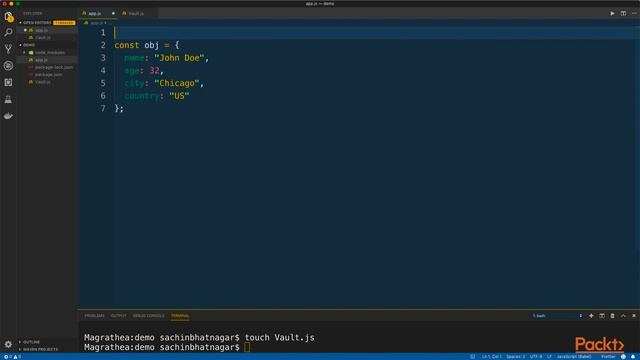This screenshot has width=640, height=360.
Task: Click the Run code play icon
Action: (612, 13)
